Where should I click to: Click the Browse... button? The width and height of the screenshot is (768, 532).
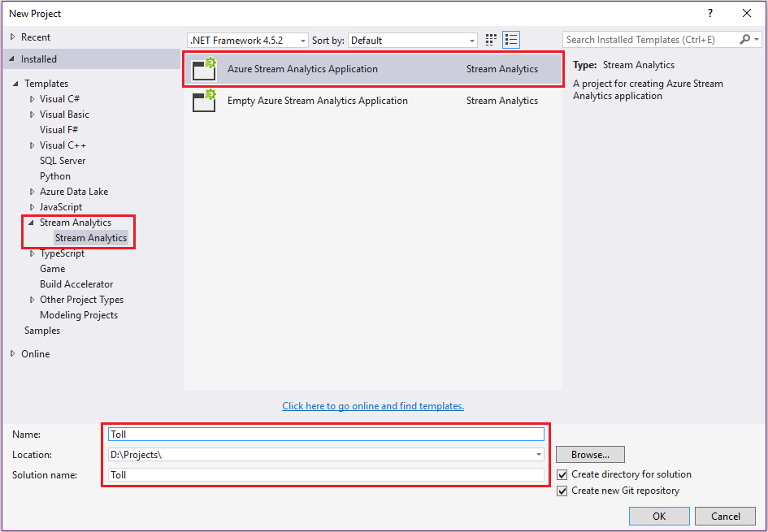(x=590, y=455)
